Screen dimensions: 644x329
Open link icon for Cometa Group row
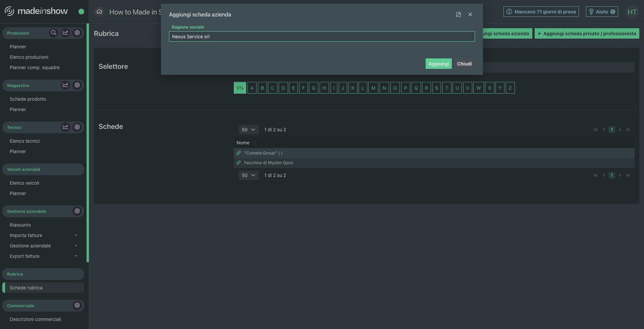238,153
